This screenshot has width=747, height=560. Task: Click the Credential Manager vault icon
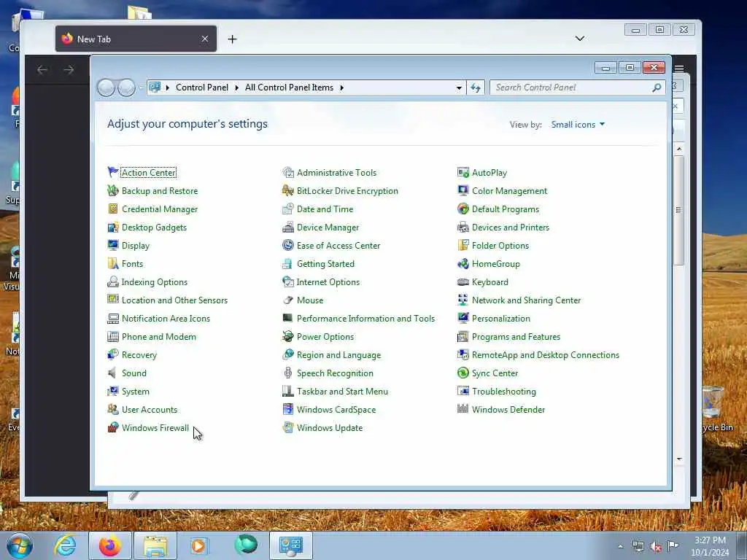113,209
